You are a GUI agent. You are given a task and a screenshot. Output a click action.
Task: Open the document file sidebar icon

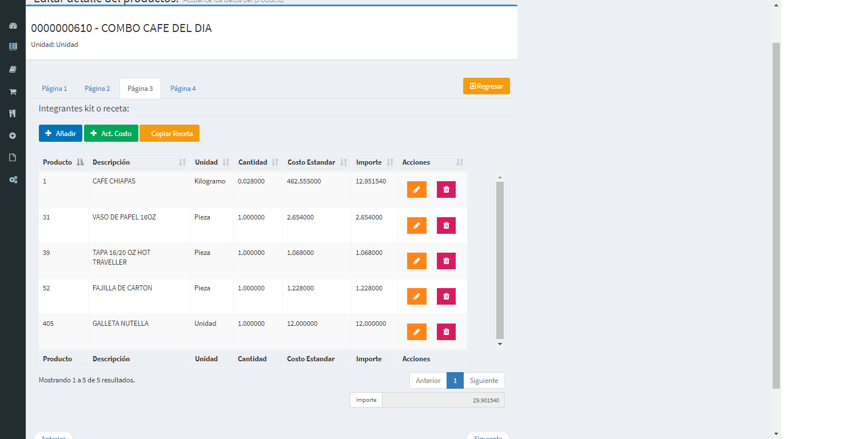13,158
